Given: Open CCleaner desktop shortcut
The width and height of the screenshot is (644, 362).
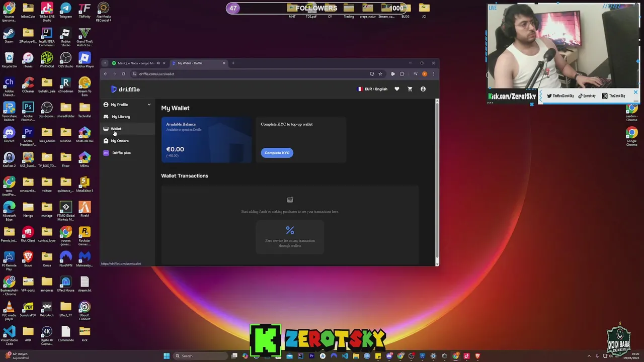Looking at the screenshot, I should click(28, 85).
